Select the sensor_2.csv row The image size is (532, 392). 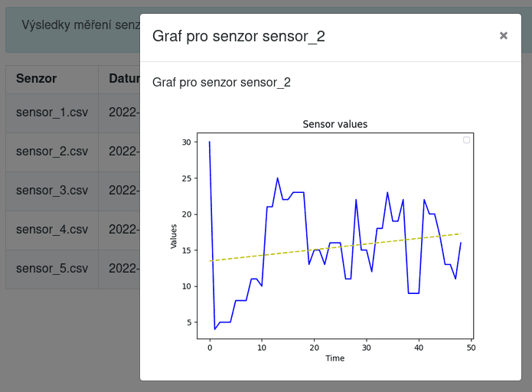(x=52, y=151)
